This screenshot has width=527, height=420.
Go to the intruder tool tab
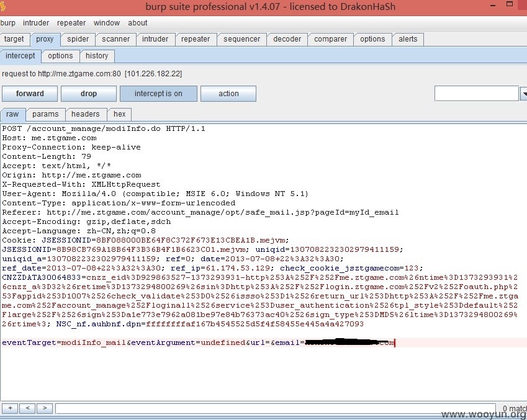155,39
